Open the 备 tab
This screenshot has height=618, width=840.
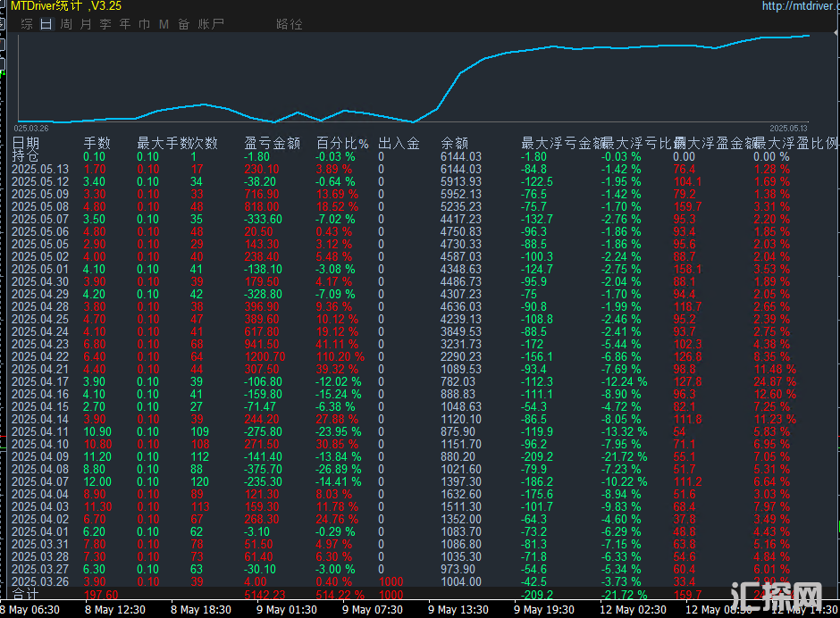[x=183, y=24]
